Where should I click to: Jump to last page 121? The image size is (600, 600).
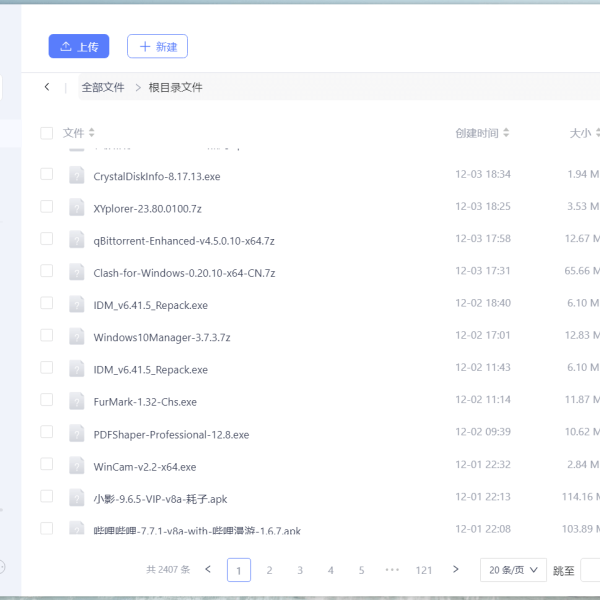(424, 570)
